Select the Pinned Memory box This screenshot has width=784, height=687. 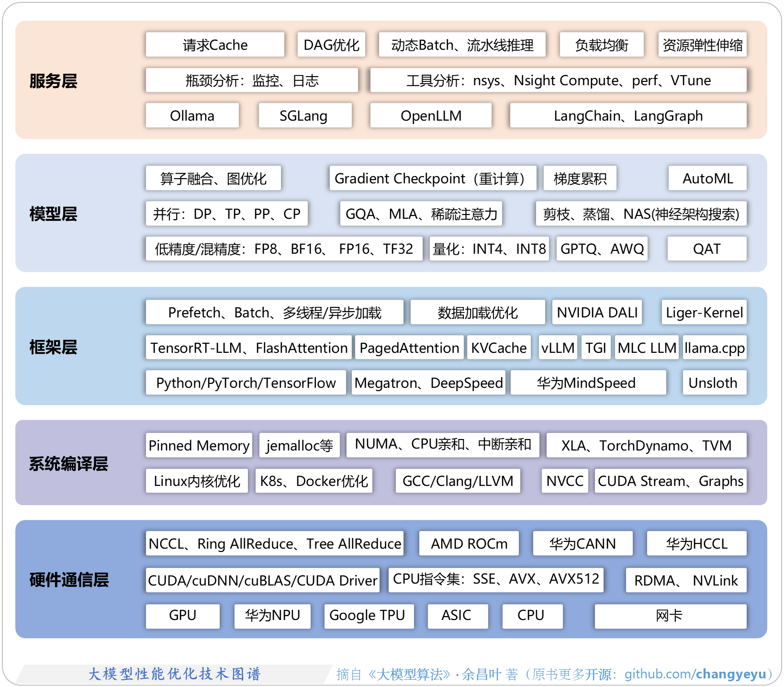tap(198, 445)
